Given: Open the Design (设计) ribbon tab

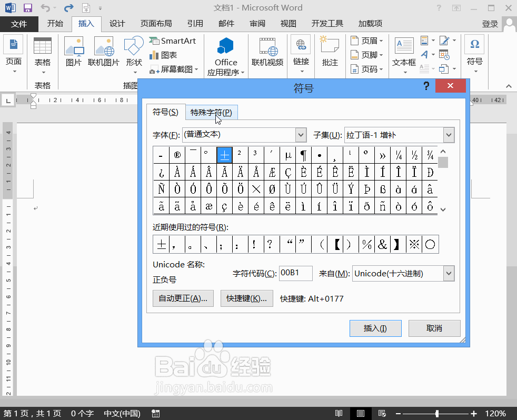Looking at the screenshot, I should (117, 24).
